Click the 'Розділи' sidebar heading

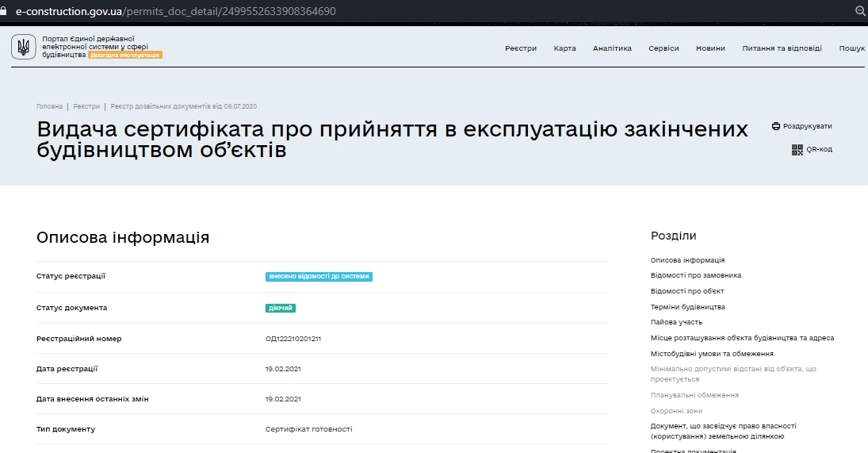click(x=673, y=236)
